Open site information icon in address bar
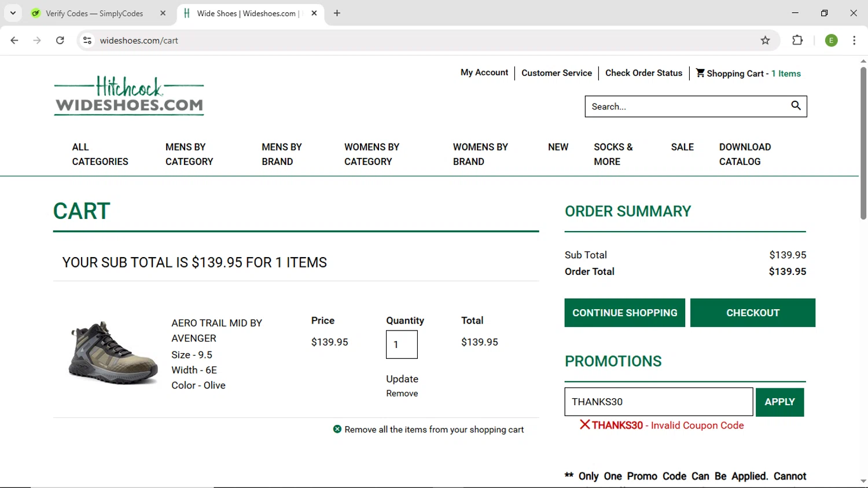This screenshot has width=868, height=488. tap(87, 41)
